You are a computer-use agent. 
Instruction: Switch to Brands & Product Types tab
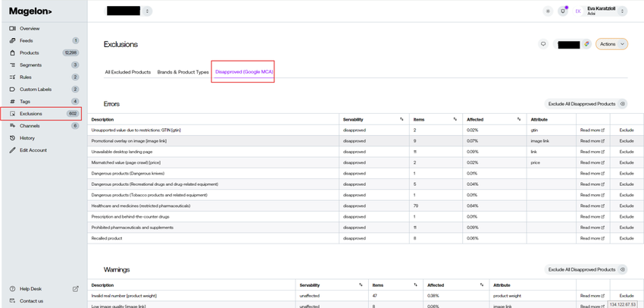click(x=183, y=72)
